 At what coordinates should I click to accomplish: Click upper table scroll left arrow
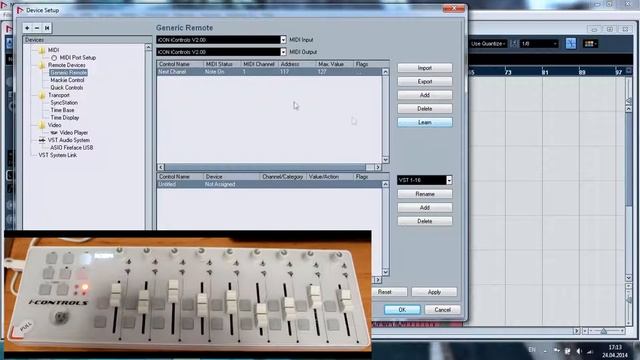pyautogui.click(x=161, y=167)
